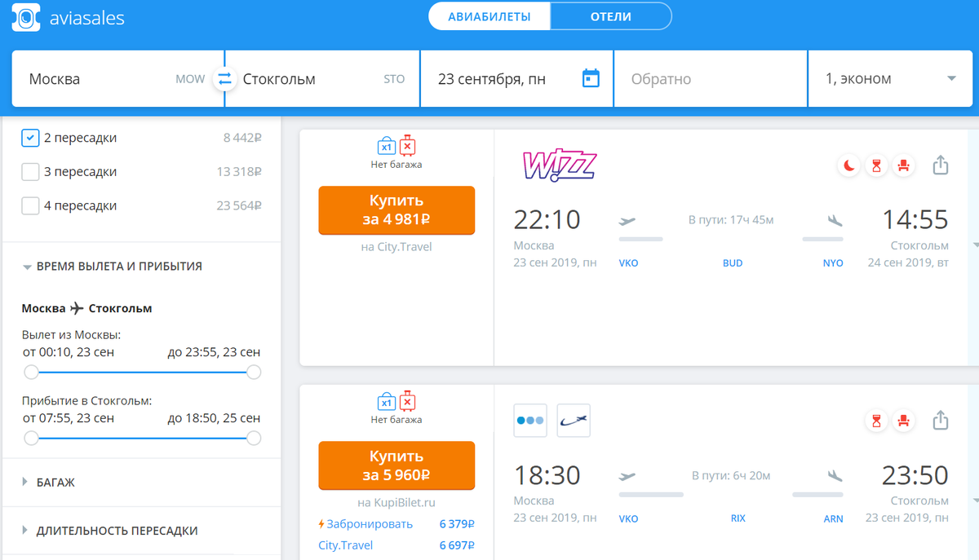Expand 18:30 ticket details arrow
This screenshot has width=979, height=560.
(x=975, y=500)
